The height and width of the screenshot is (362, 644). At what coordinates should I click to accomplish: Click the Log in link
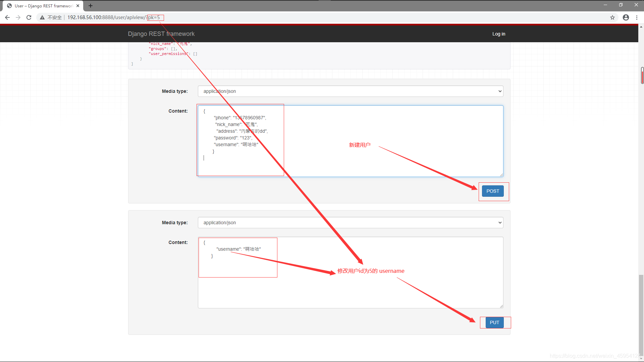click(x=499, y=34)
